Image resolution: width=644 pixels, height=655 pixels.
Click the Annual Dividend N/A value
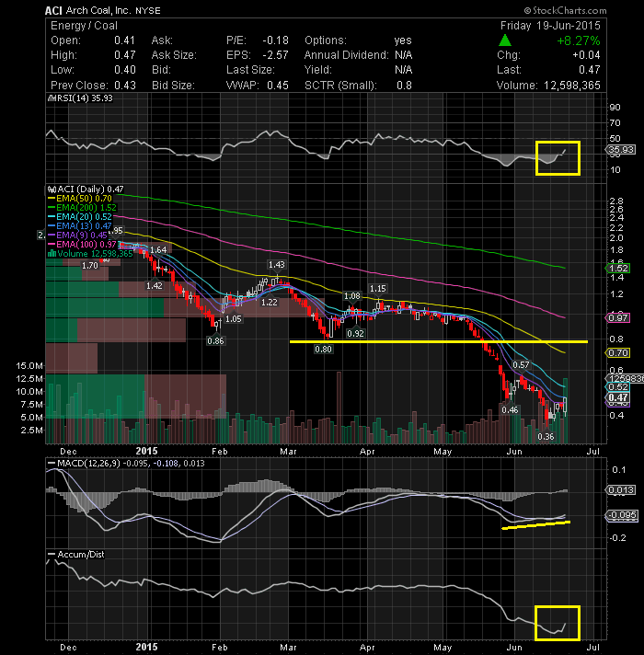404,55
